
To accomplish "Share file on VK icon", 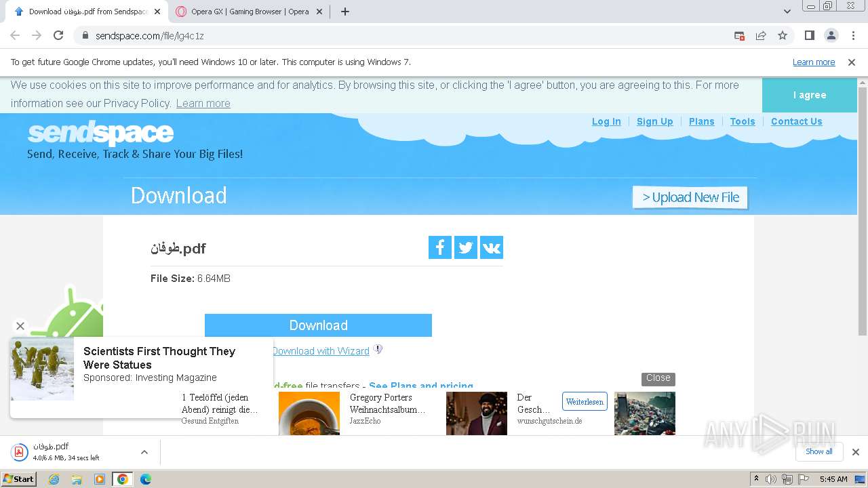I will 492,247.
